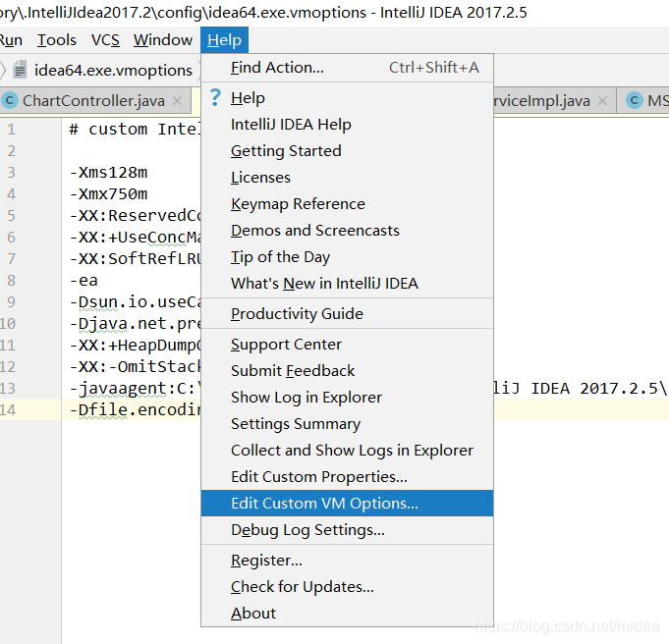Click on -Xmx750m line
This screenshot has height=644, width=669.
pos(108,194)
